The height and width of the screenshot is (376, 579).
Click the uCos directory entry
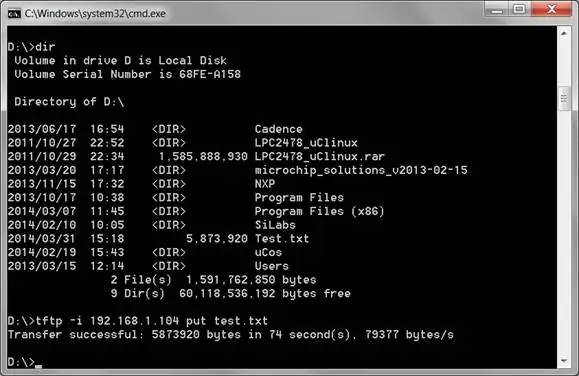(268, 252)
